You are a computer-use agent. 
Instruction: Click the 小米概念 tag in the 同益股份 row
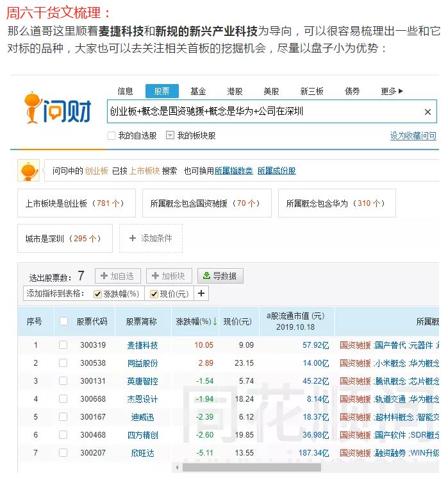coord(390,363)
